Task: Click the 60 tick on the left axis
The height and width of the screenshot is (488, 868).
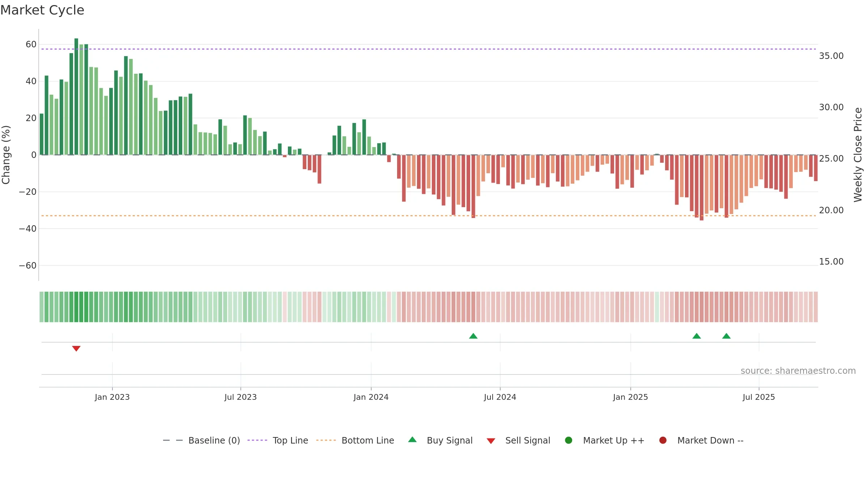Action: pos(31,44)
